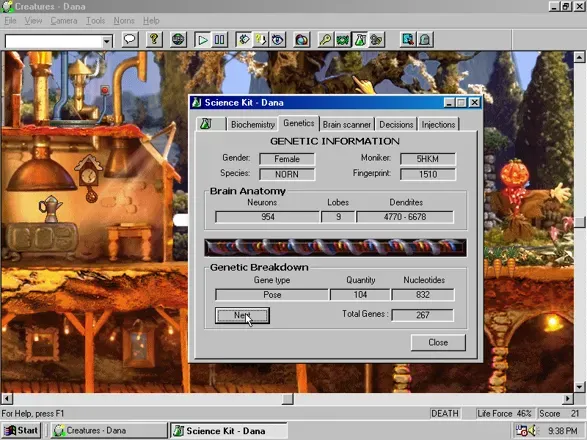
Task: Select Science Kit - Dana taskbar button
Action: pyautogui.click(x=229, y=431)
